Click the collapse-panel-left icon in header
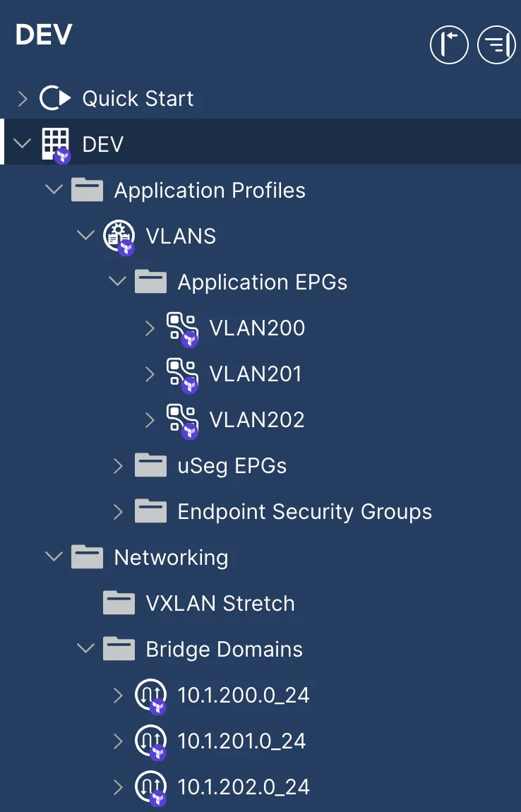Image resolution: width=521 pixels, height=812 pixels. tap(449, 45)
